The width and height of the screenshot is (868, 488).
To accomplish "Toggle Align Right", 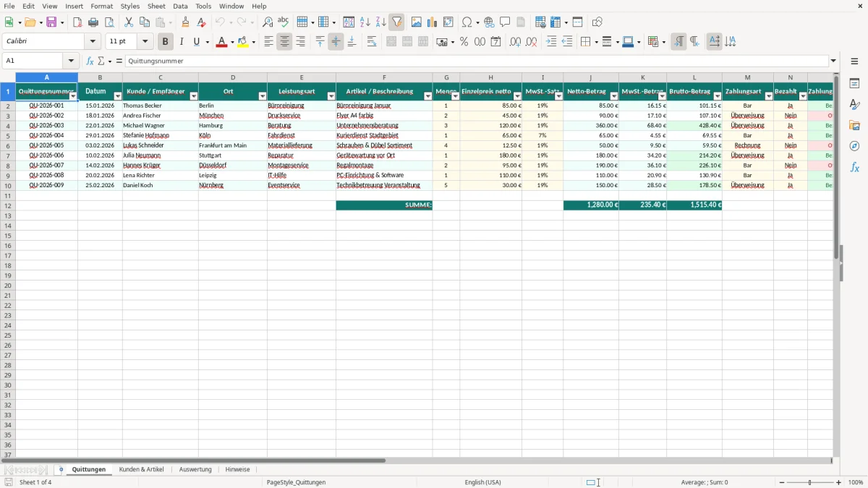I will 300,42.
